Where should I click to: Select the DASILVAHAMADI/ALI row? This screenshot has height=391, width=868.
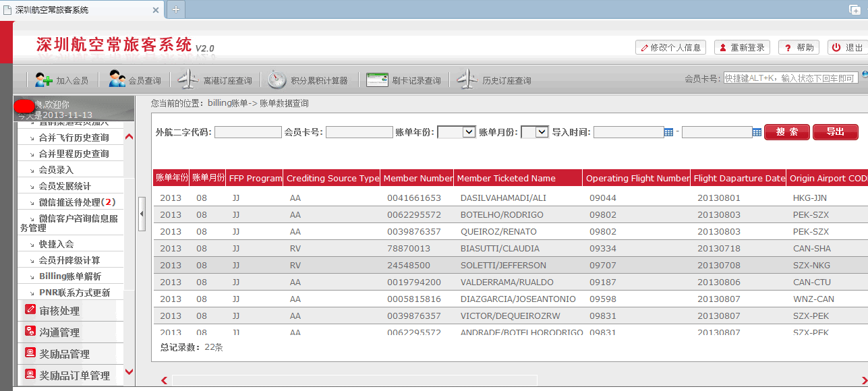(511, 198)
